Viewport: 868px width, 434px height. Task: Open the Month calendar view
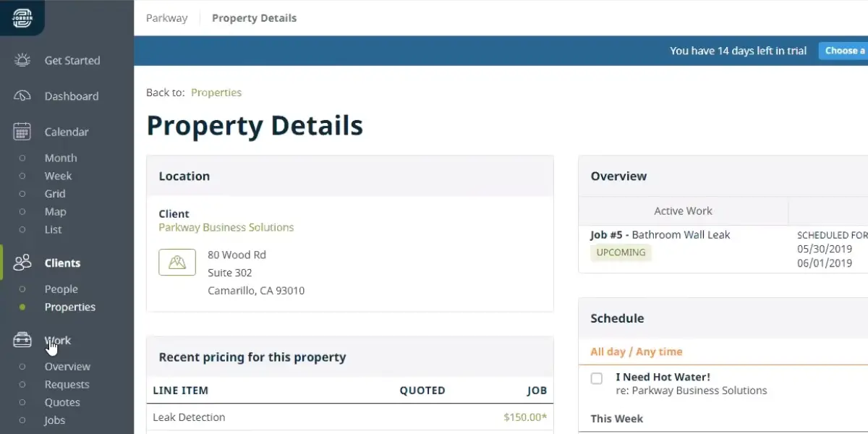pyautogui.click(x=61, y=158)
